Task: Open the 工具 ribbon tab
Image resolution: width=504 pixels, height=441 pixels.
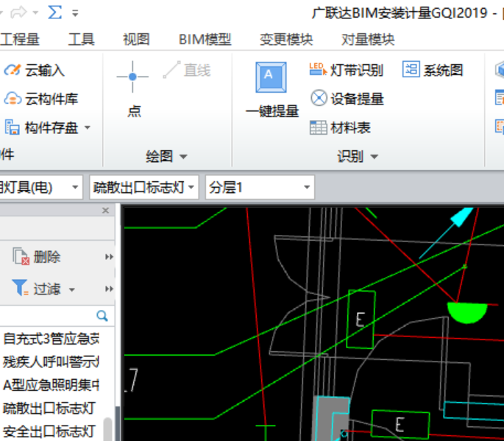Action: (81, 39)
